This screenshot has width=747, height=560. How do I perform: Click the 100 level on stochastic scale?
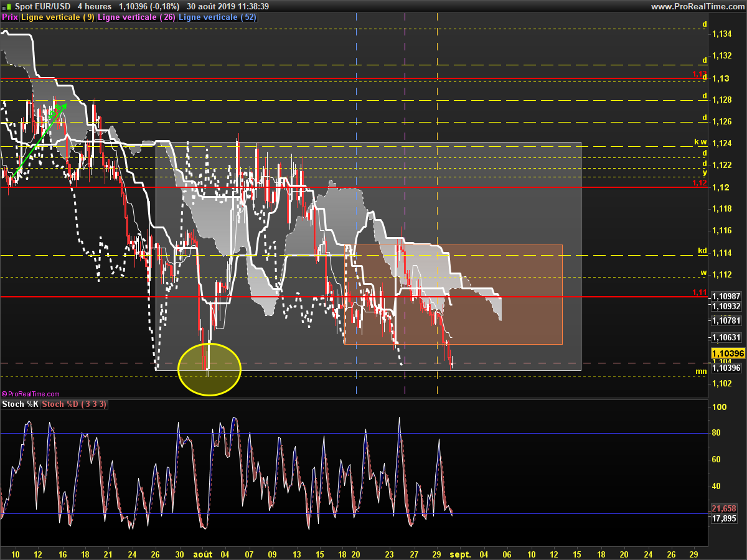[719, 407]
